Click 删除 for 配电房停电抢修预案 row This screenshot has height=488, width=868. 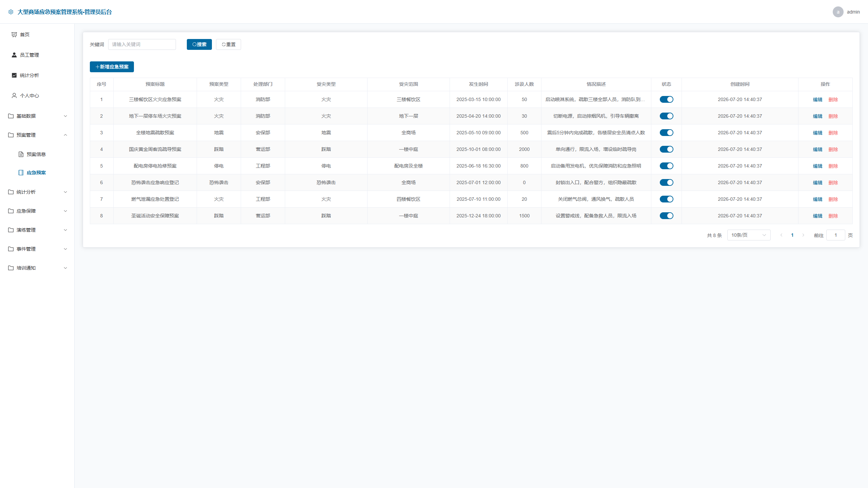point(833,166)
